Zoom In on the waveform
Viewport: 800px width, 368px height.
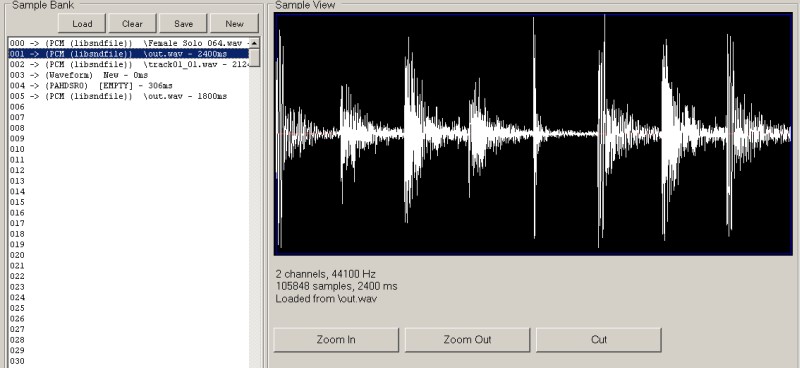(x=336, y=339)
